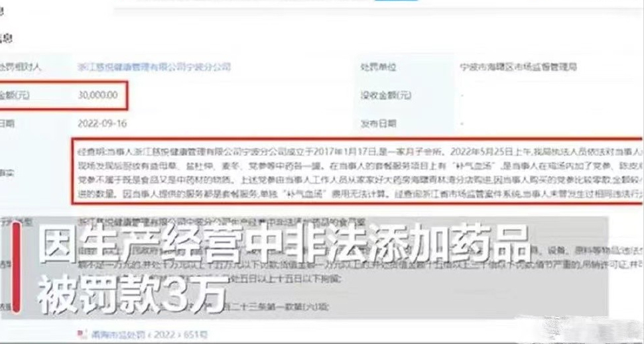Click the dash value next to 发布日期
Screen dimensions: 644x344
click(x=462, y=123)
